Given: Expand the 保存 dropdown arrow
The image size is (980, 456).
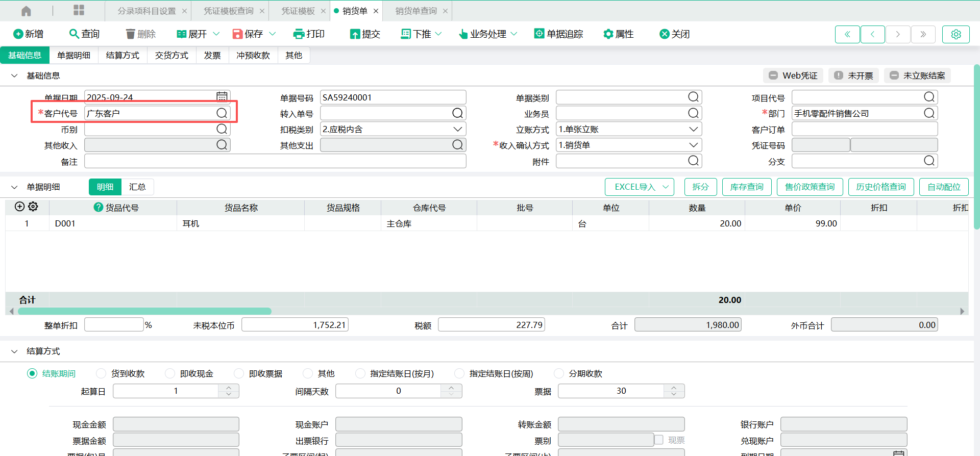Looking at the screenshot, I should point(272,34).
